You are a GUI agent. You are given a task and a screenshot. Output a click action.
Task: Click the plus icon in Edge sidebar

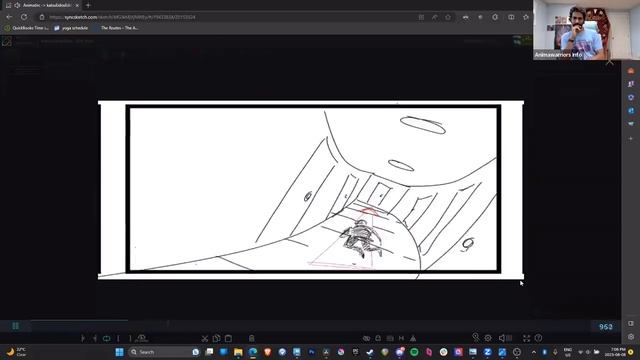tap(631, 139)
